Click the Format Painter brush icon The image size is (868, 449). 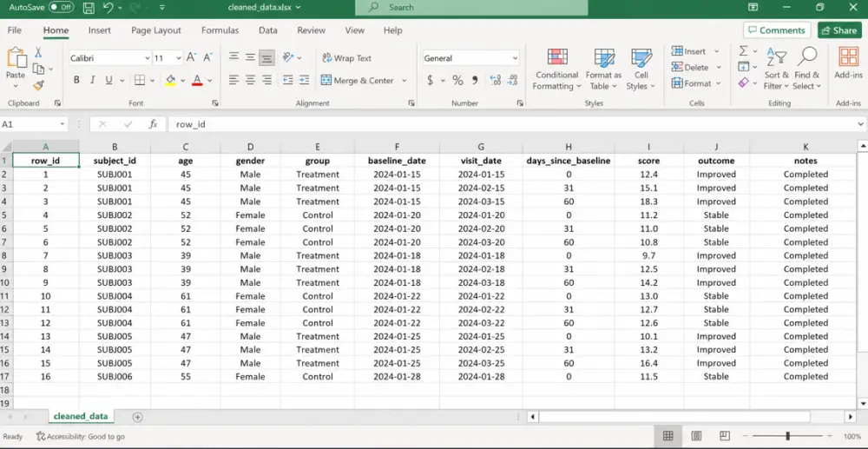[x=38, y=85]
